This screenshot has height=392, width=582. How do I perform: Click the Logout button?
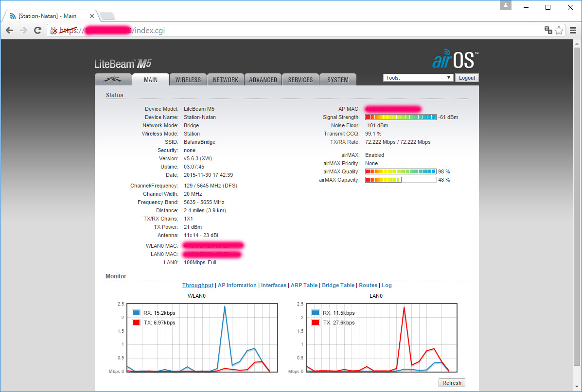pos(467,78)
